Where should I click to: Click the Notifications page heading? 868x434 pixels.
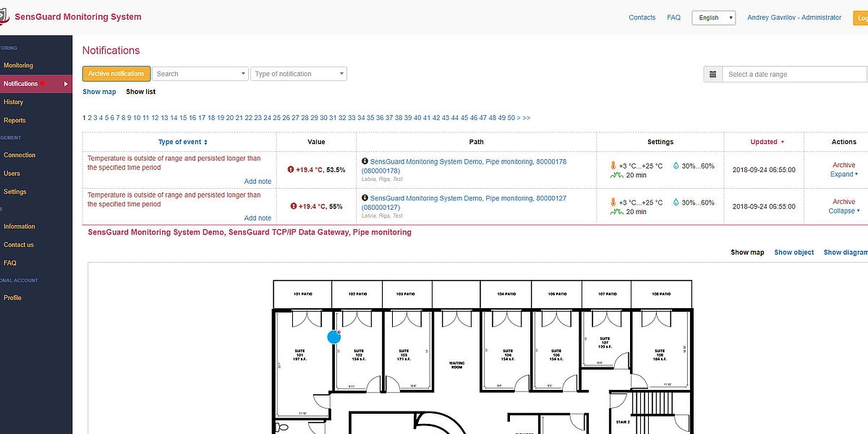point(111,51)
